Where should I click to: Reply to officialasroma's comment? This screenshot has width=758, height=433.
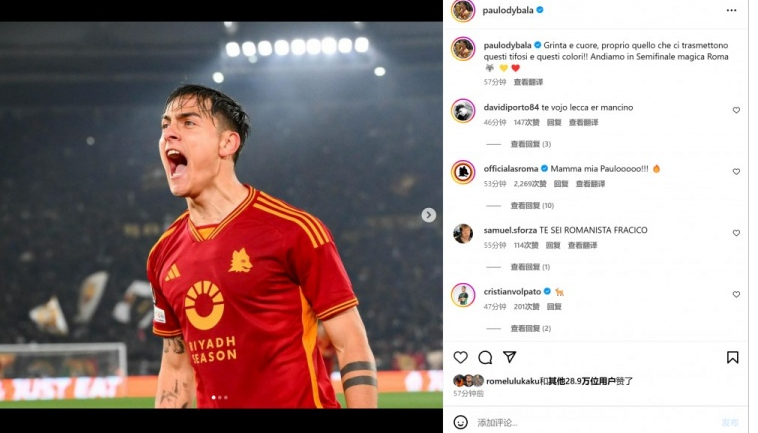561,184
